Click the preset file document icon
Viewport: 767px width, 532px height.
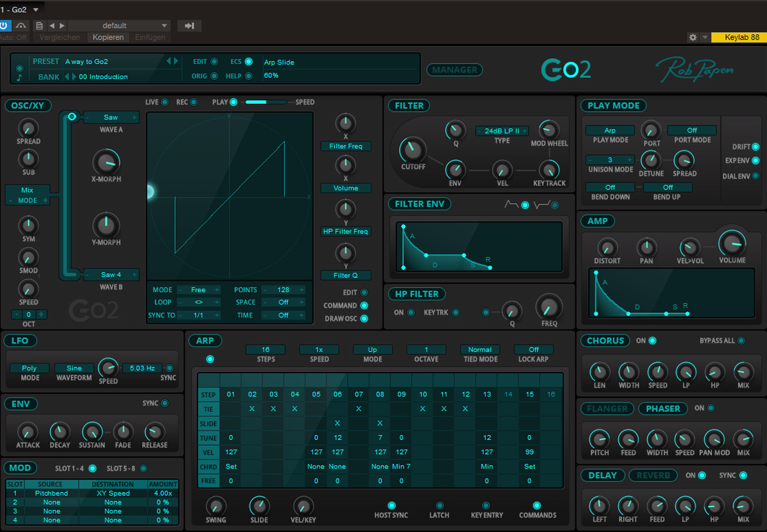pos(40,26)
